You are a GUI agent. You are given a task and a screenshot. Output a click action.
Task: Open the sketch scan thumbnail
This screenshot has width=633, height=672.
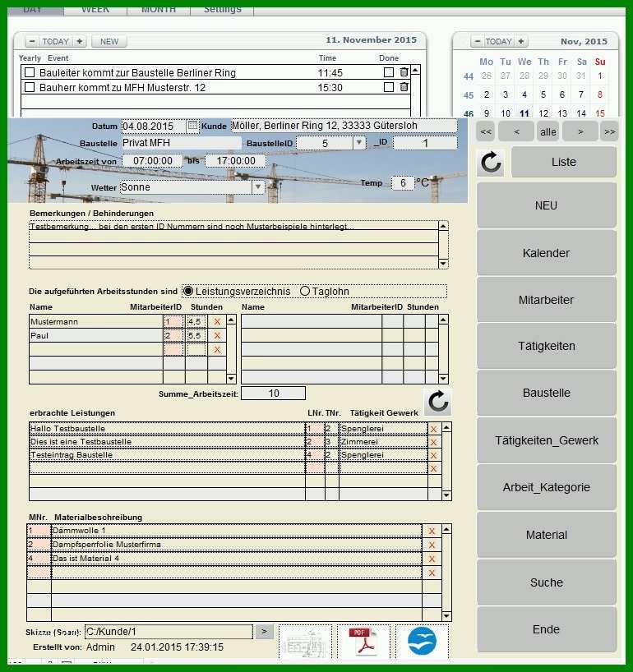click(x=305, y=642)
